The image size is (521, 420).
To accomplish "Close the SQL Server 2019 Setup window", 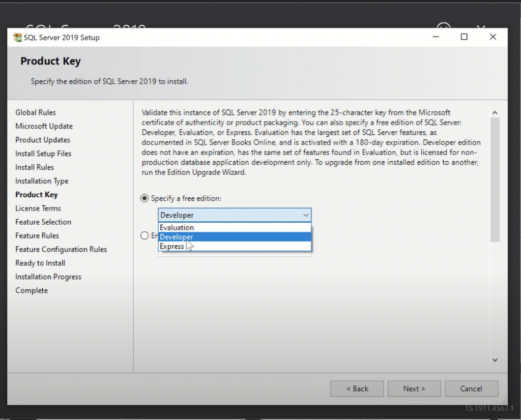I will tap(493, 37).
